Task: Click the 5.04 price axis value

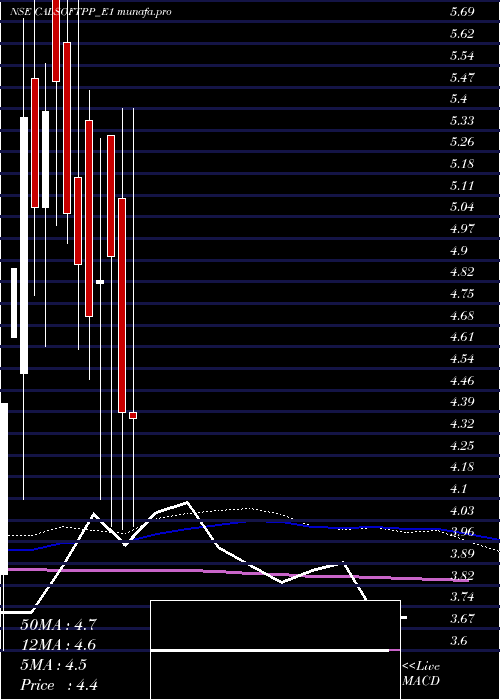Action: click(462, 207)
